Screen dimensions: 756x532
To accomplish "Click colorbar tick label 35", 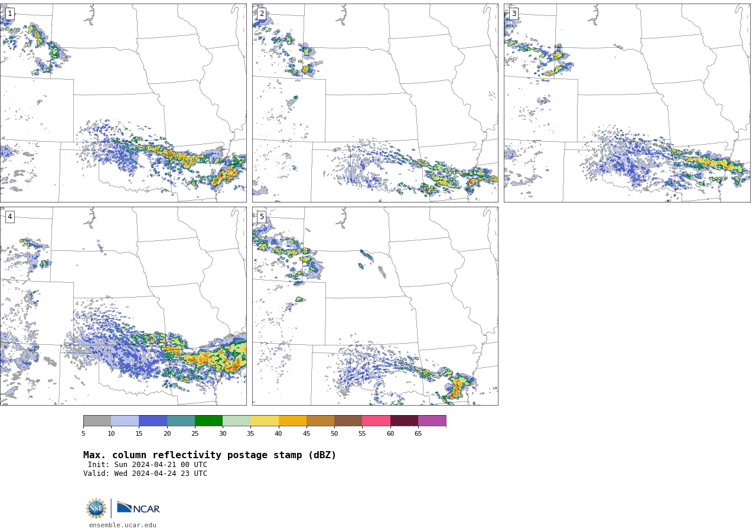I will 250,434.
